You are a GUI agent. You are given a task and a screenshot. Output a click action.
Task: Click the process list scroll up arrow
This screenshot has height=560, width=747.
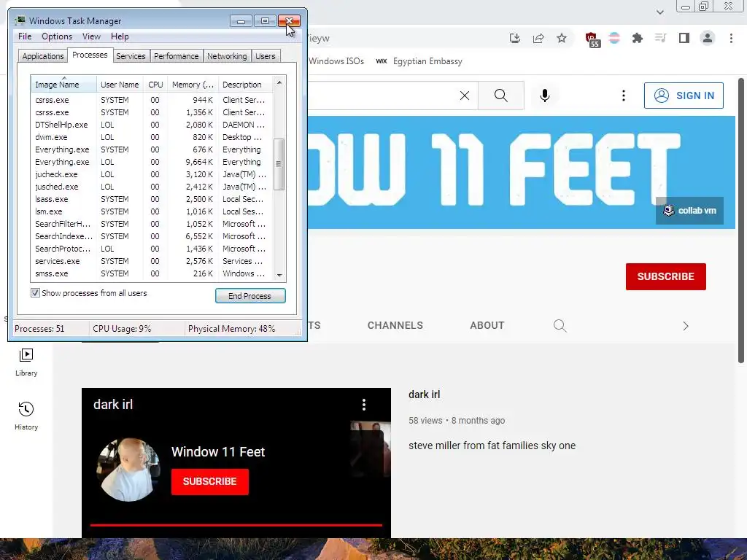279,83
